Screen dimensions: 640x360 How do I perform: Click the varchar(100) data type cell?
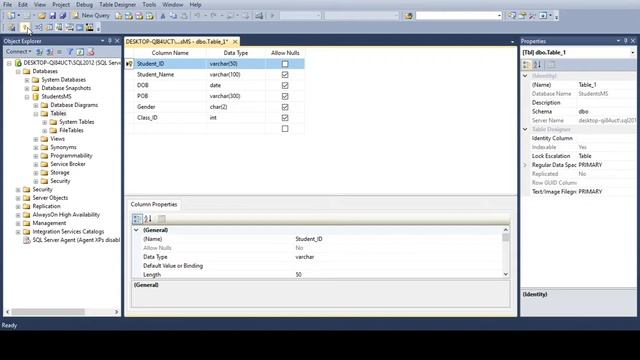(236, 75)
